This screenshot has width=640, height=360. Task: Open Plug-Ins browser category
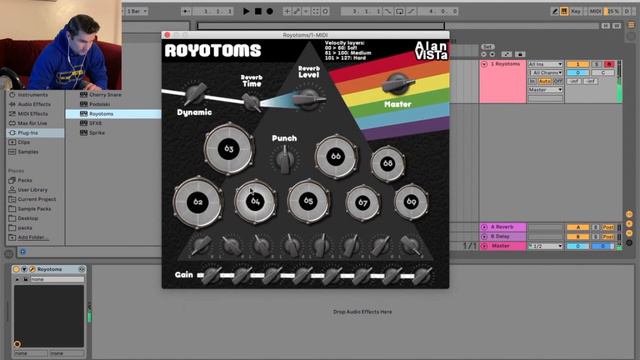[35, 133]
